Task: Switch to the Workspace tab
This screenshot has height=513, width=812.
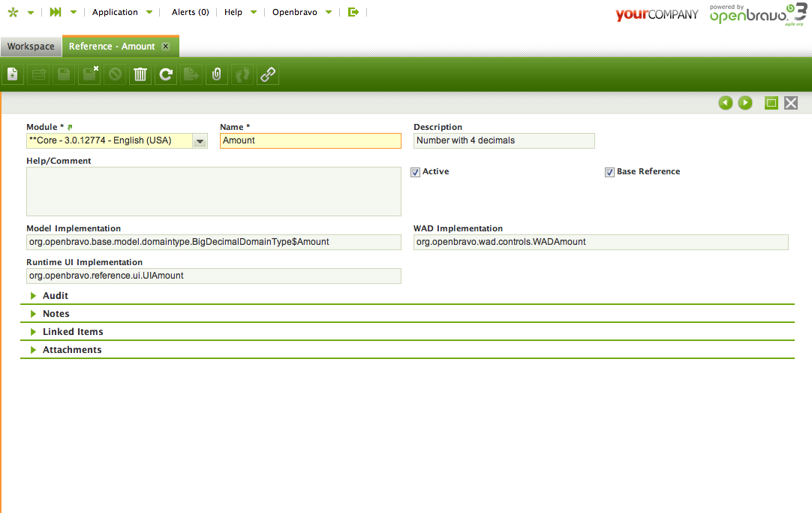Action: pos(31,47)
